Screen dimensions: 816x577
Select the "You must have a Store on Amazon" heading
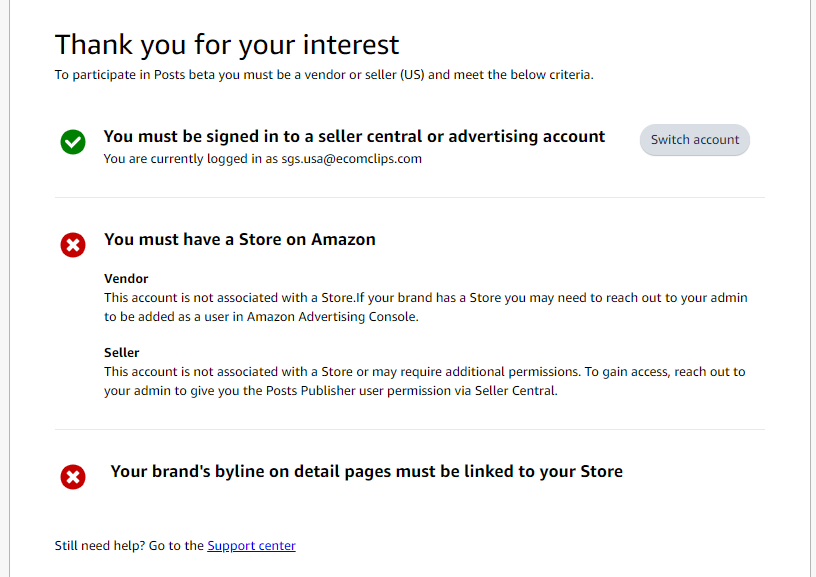(x=240, y=240)
